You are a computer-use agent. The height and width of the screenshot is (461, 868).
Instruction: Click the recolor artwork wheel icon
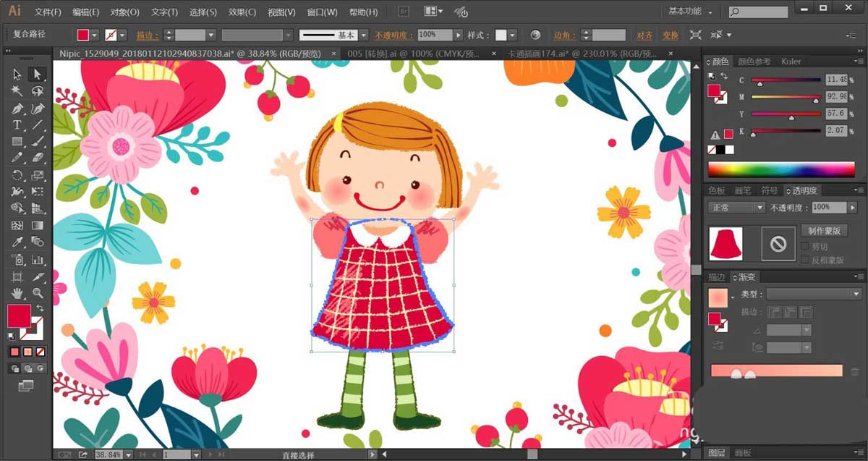[535, 35]
